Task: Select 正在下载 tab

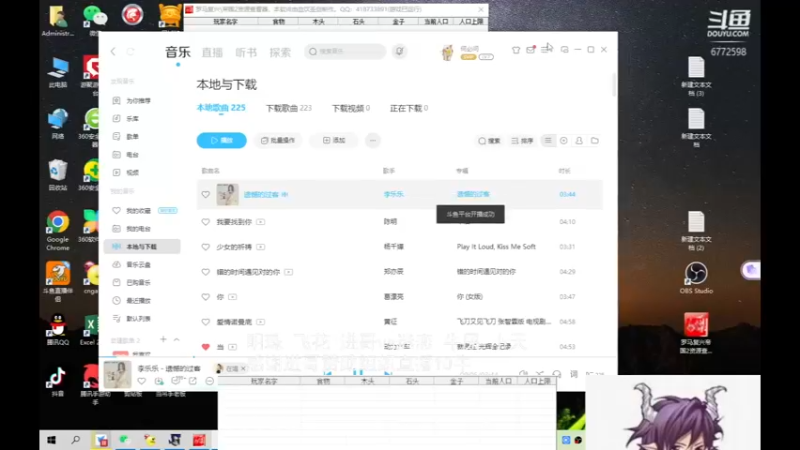Action: (409, 108)
